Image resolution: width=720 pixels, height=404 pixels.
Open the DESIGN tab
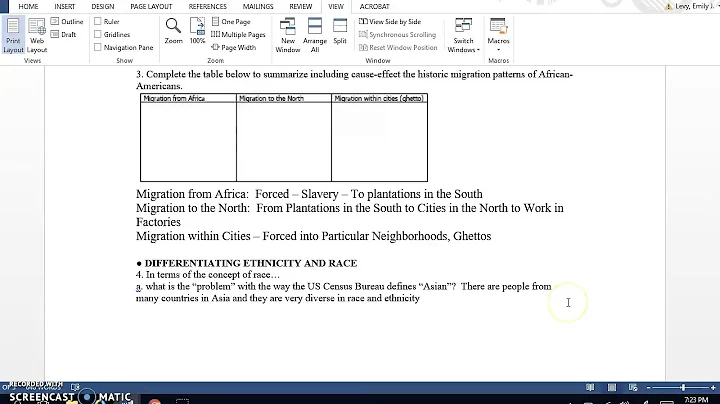pyautogui.click(x=103, y=6)
